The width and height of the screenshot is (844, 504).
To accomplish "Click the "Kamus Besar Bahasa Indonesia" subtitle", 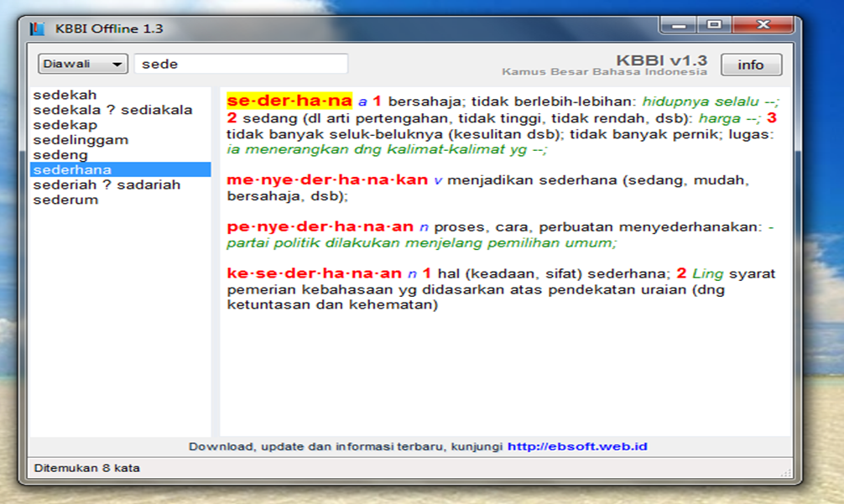I will [604, 72].
